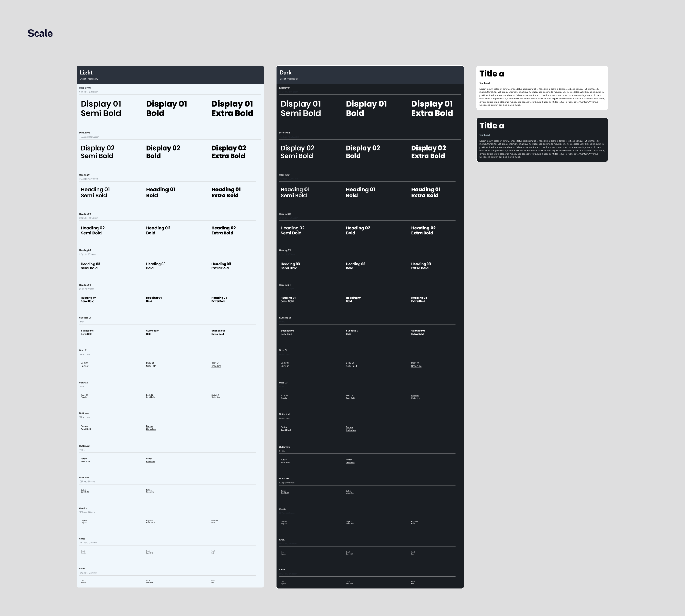Viewport: 685px width, 616px height.
Task: Select the Dark panel header title
Action: pyautogui.click(x=286, y=73)
